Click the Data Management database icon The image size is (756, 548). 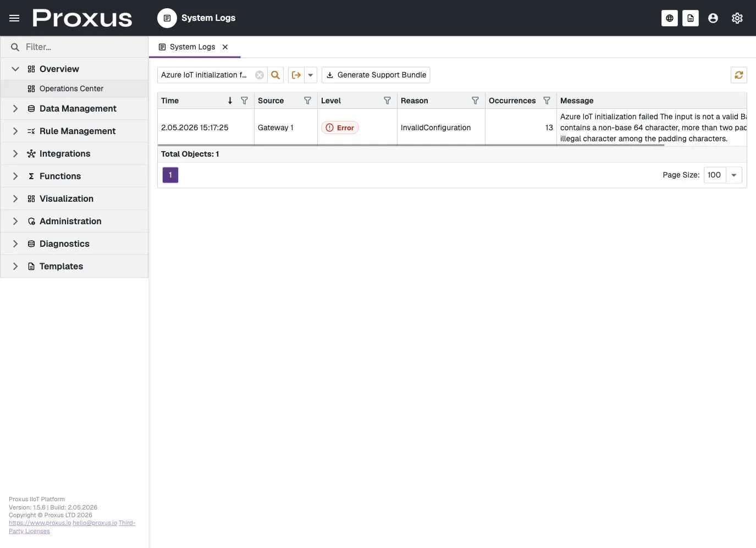[x=31, y=109]
